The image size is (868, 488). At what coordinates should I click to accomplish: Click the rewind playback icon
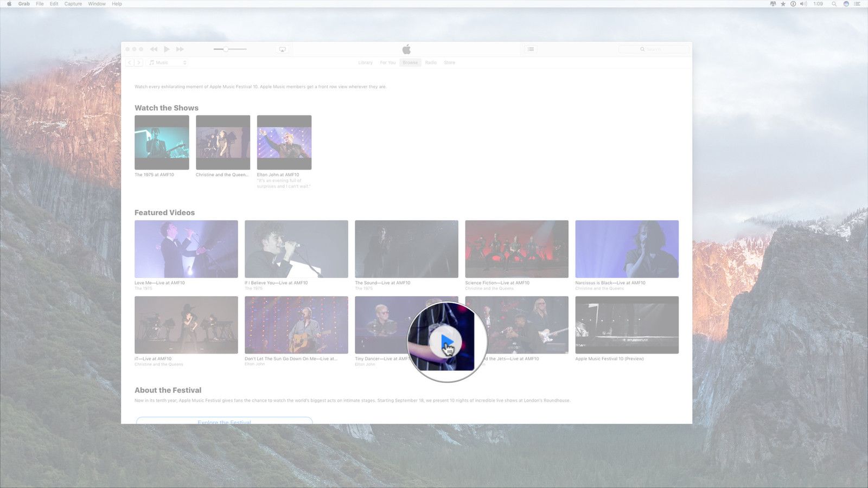pos(154,49)
